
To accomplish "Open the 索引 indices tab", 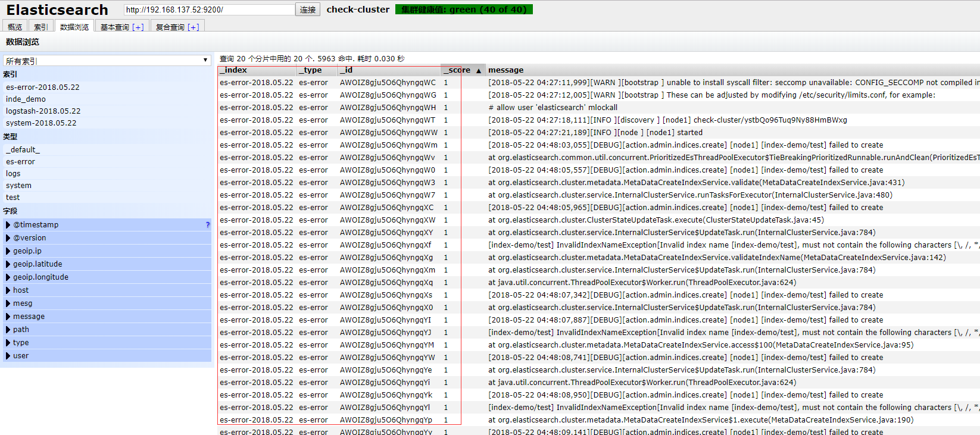I will (41, 27).
